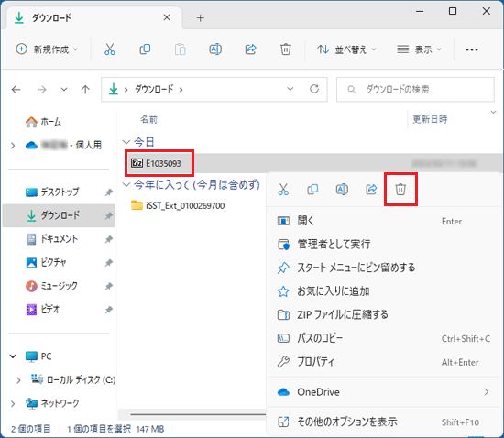Navigate up one folder level
Screen dimensions: 504x438
(x=85, y=89)
